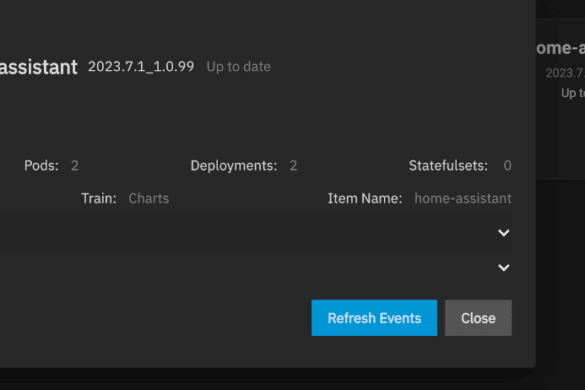585x390 pixels.
Task: Expand the upper chevron section
Action: click(504, 233)
